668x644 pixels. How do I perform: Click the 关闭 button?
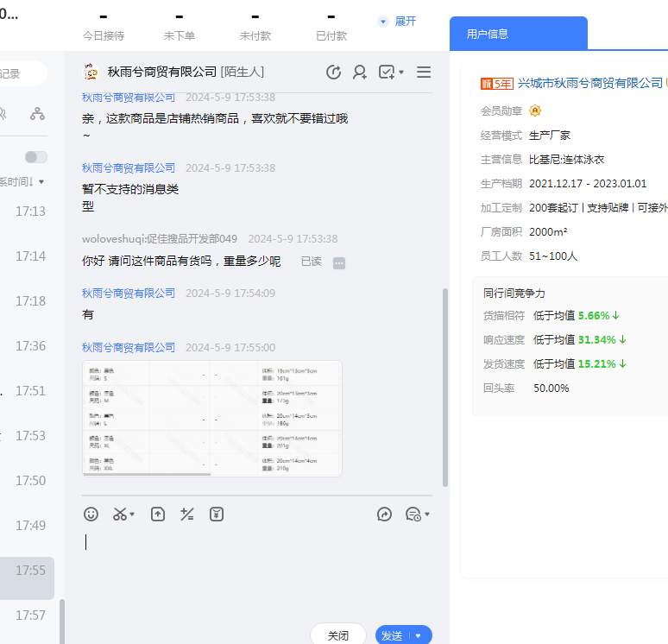pyautogui.click(x=338, y=635)
